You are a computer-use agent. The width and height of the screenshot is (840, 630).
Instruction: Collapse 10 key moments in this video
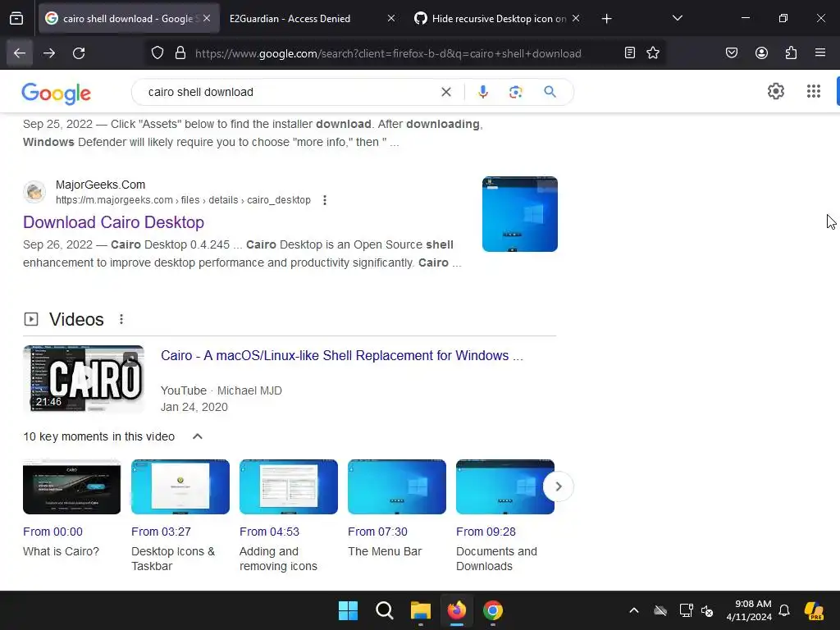[x=198, y=436]
